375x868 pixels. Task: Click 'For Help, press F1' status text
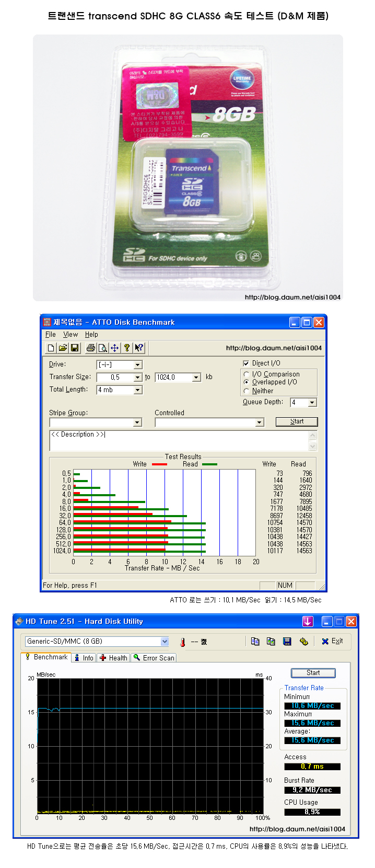pos(70,586)
